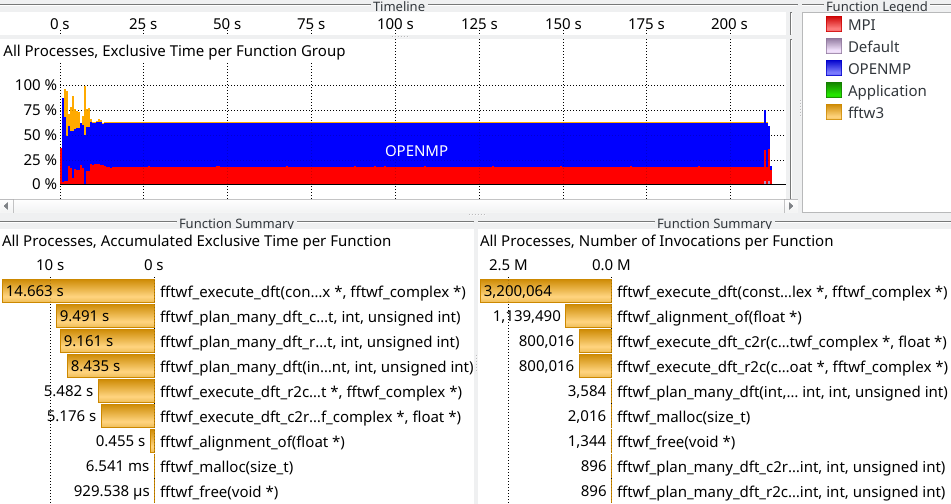This screenshot has width=951, height=504.
Task: Click the 0 s timeline ruler mark
Action: pyautogui.click(x=59, y=24)
